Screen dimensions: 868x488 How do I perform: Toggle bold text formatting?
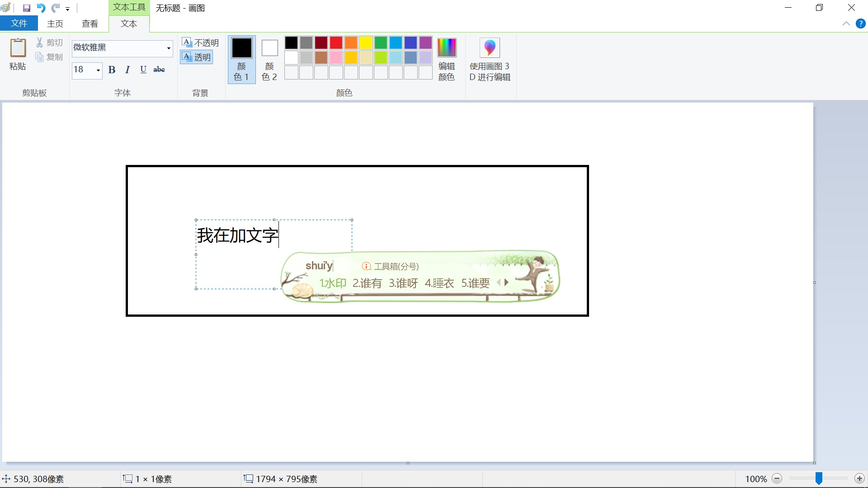112,70
